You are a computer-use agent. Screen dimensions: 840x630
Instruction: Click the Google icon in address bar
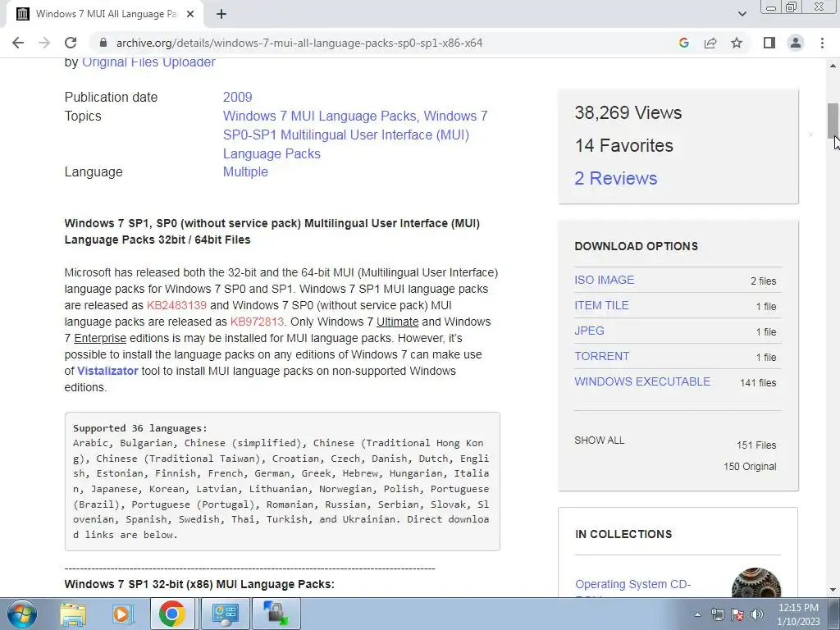tap(683, 43)
